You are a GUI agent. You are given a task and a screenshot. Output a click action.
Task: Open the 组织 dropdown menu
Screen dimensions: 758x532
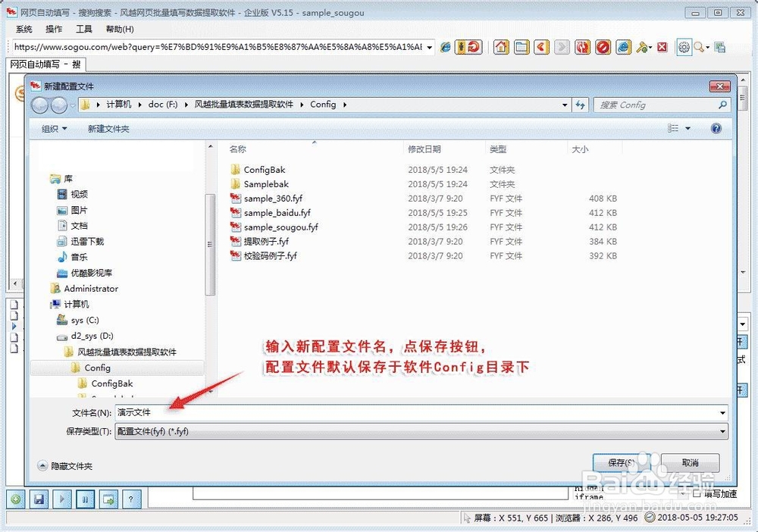[54, 129]
